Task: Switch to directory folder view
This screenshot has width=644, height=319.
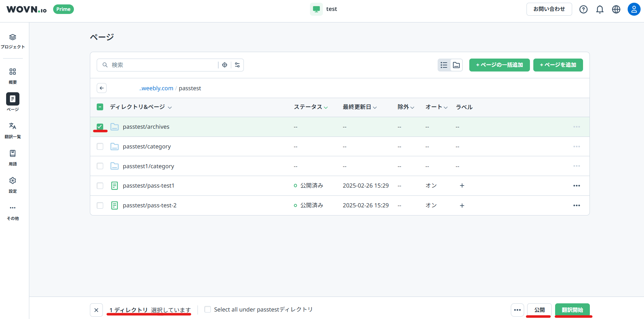Action: coord(456,65)
